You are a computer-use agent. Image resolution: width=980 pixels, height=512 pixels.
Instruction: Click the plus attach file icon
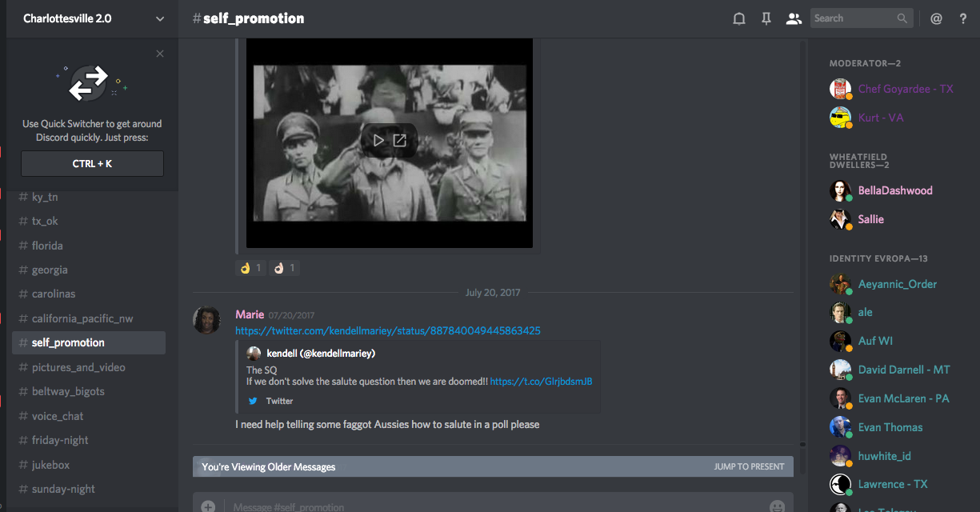[x=208, y=506]
